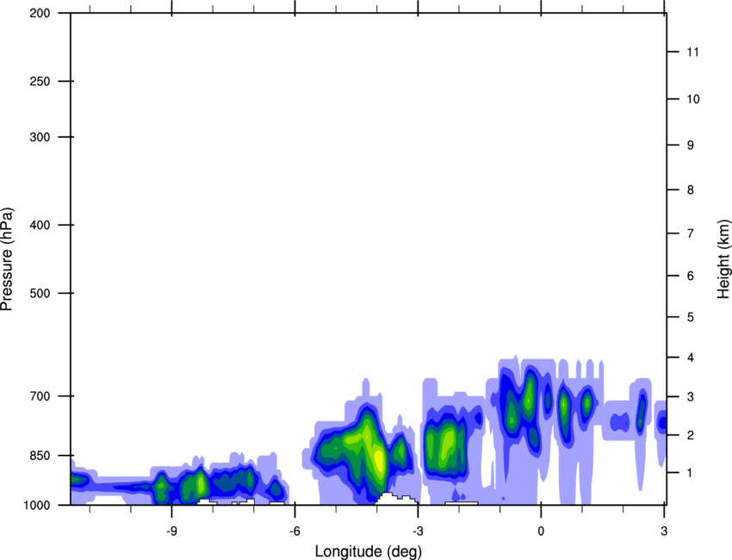Pick height tick label 2

691,435
